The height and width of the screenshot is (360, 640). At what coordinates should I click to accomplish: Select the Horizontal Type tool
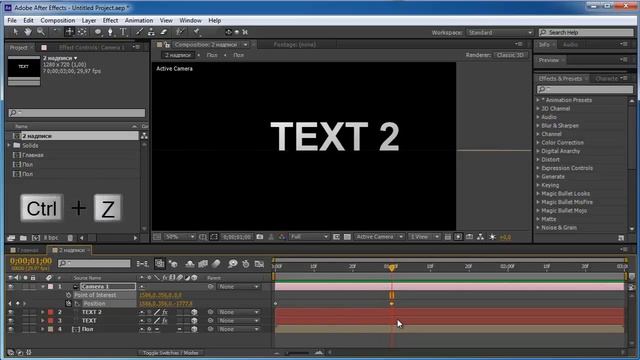tap(123, 32)
